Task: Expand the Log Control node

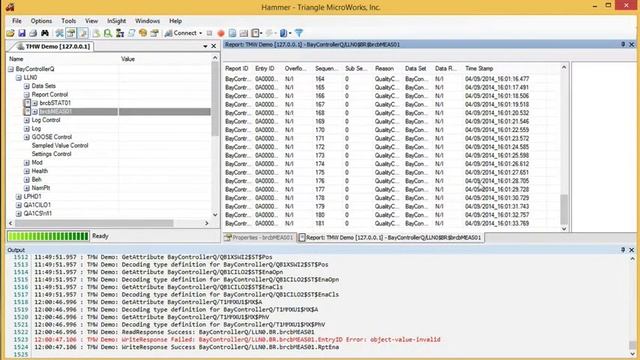Action: [27, 120]
